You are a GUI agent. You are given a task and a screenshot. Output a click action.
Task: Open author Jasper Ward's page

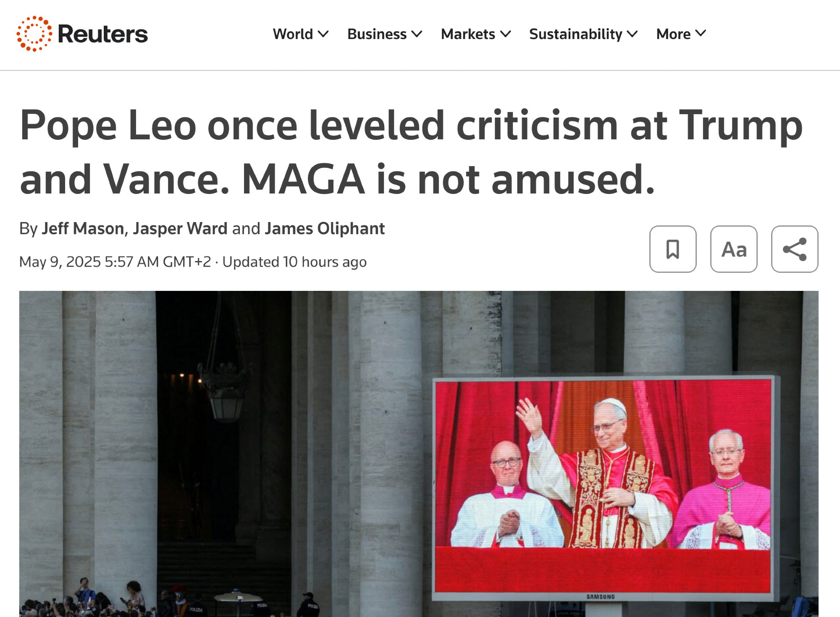pos(180,229)
